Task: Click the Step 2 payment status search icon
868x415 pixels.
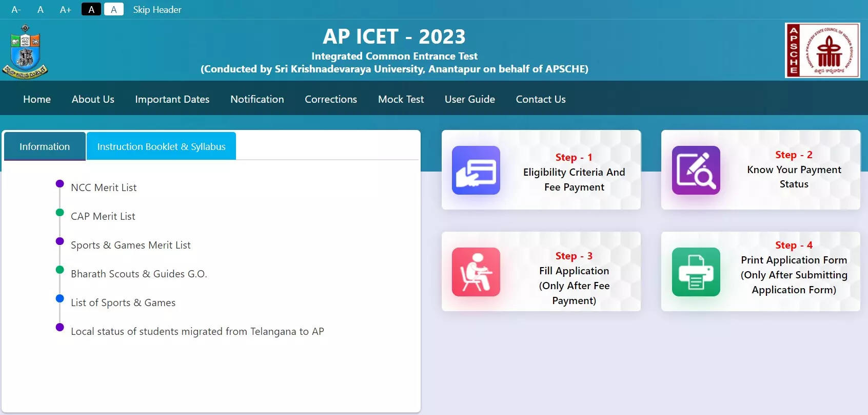Action: pyautogui.click(x=696, y=170)
